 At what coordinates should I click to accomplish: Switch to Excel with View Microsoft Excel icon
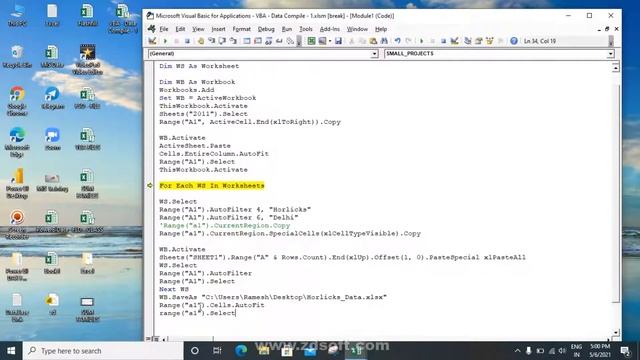point(311,41)
